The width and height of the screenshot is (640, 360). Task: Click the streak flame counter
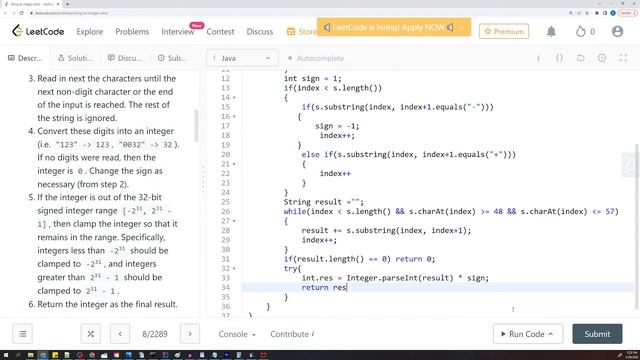click(585, 31)
